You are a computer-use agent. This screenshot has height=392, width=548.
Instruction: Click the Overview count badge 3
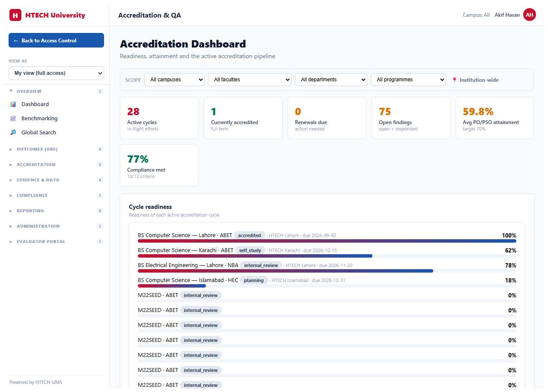(100, 91)
